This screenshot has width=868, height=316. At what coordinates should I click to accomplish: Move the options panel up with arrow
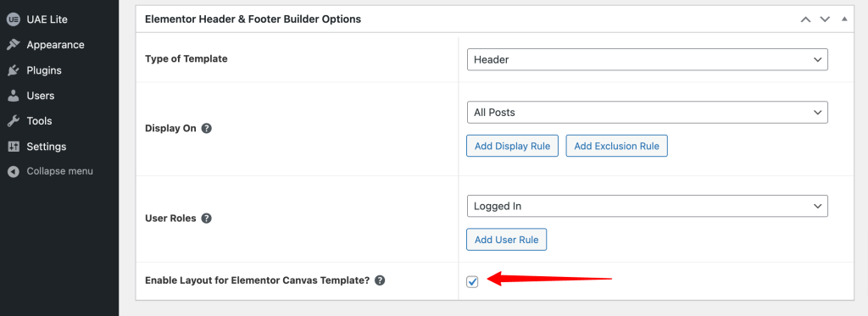click(x=806, y=19)
